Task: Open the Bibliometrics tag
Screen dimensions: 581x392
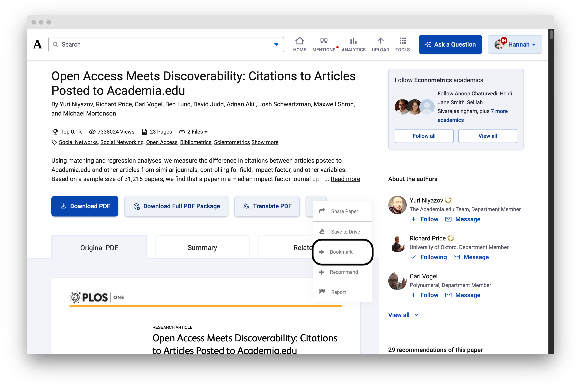Action: pyautogui.click(x=196, y=142)
